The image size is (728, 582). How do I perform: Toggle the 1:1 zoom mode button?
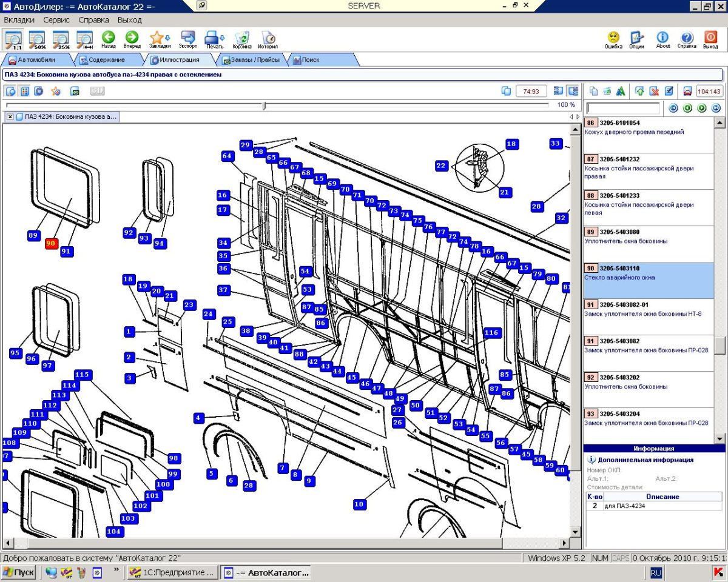pyautogui.click(x=13, y=39)
